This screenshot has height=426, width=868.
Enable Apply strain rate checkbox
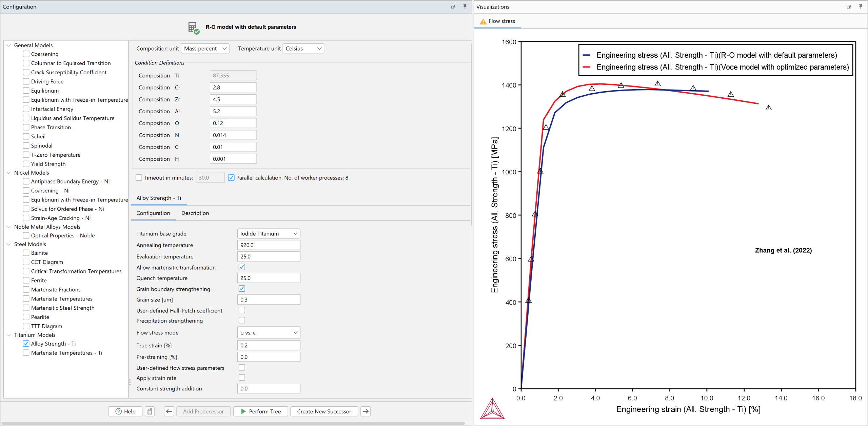242,377
